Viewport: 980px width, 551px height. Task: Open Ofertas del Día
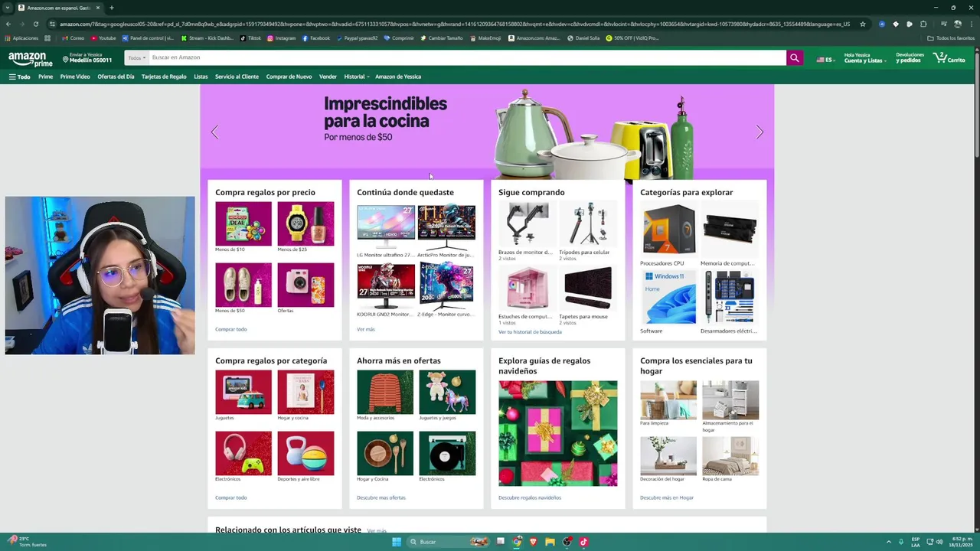click(116, 77)
